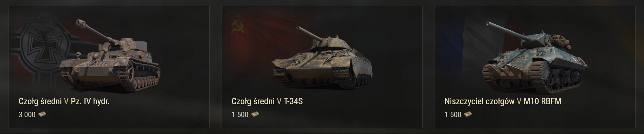Click the tier V numeral beside M10 RBFM

[x=519, y=101]
